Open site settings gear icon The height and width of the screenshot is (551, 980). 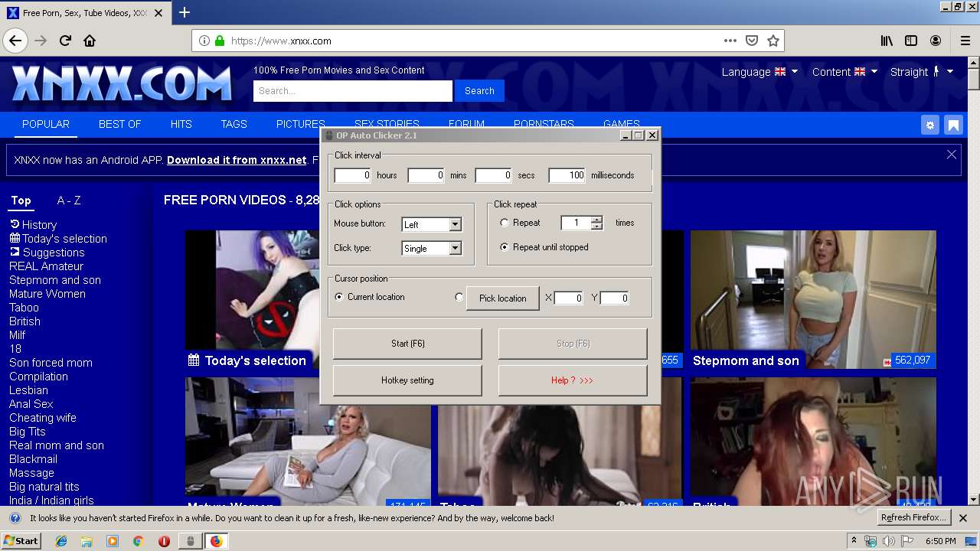tap(929, 125)
